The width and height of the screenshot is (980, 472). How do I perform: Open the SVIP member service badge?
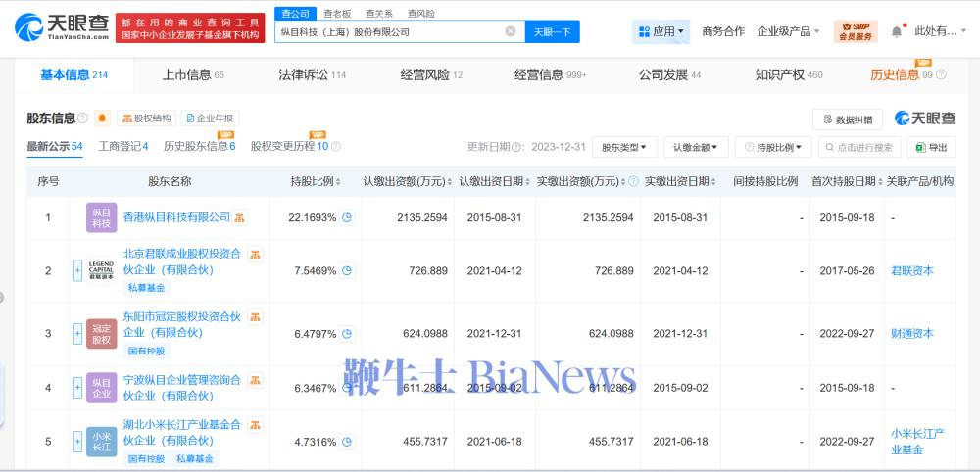coord(856,31)
